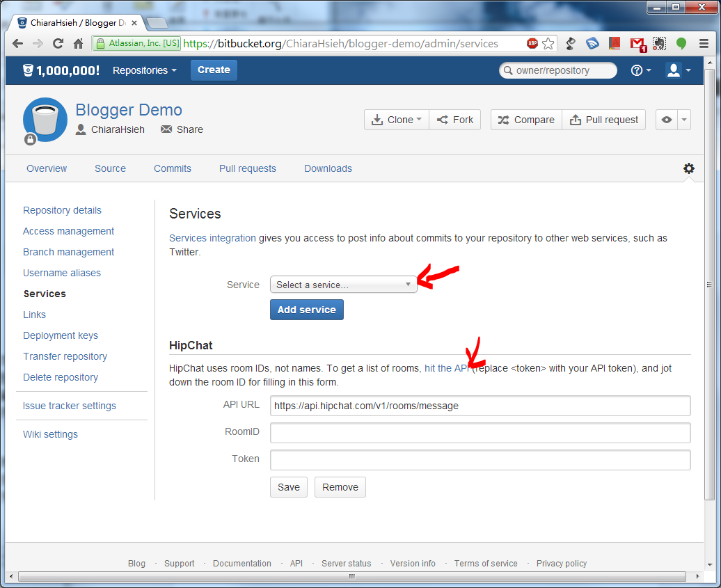Open the footer Blog link

click(x=136, y=564)
